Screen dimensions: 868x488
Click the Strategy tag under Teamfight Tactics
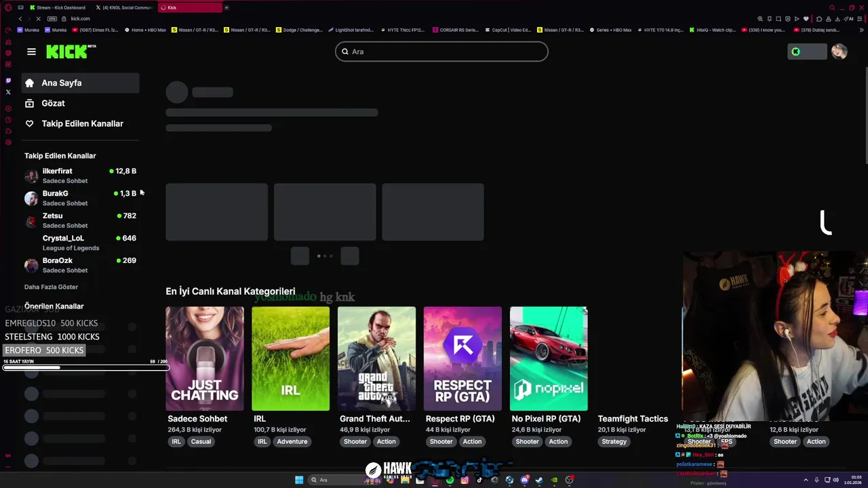coord(614,441)
